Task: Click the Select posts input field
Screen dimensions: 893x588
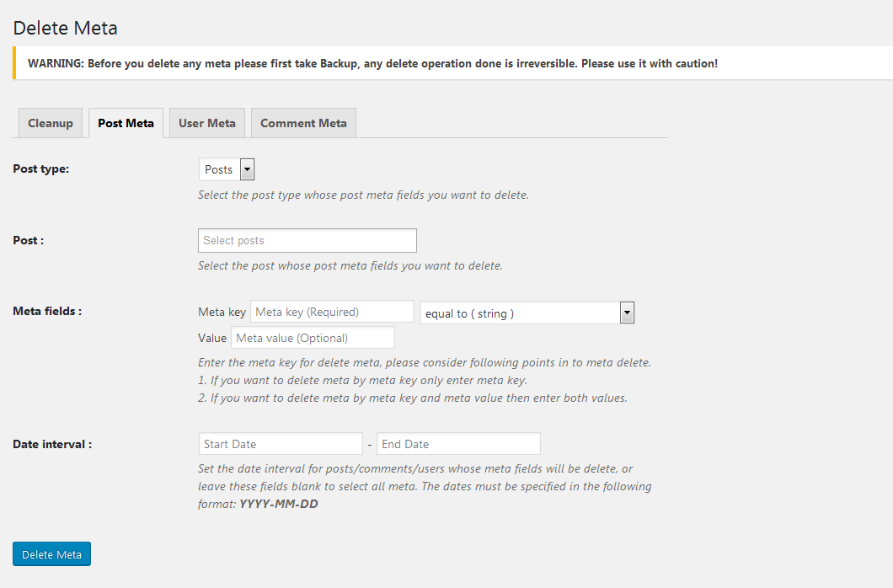Action: click(x=307, y=240)
